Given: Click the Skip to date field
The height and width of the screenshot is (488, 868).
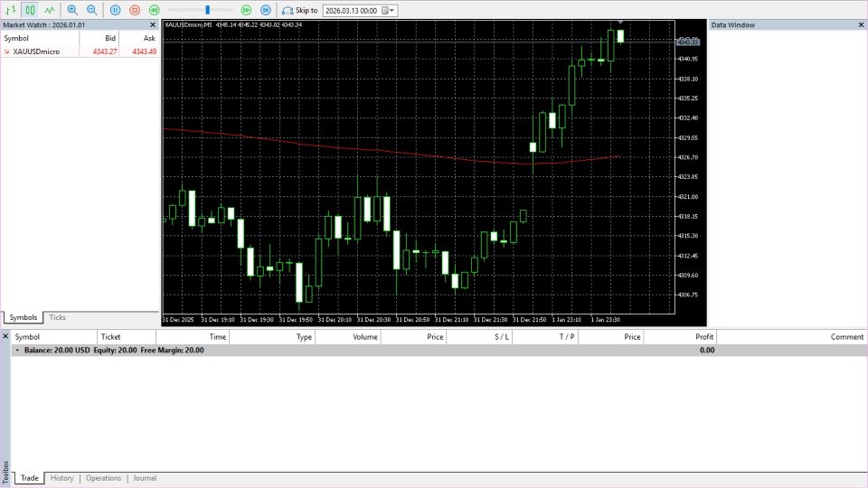Looking at the screenshot, I should [x=352, y=11].
